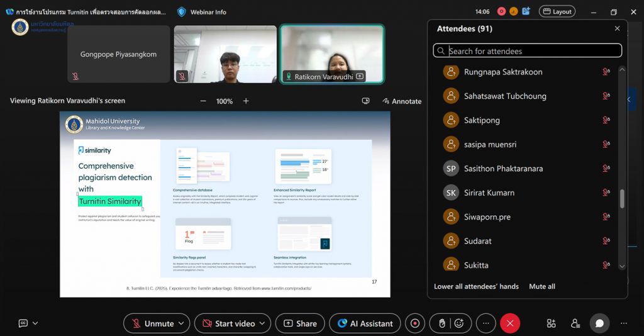
Task: Click the record meeting button
Action: click(414, 323)
